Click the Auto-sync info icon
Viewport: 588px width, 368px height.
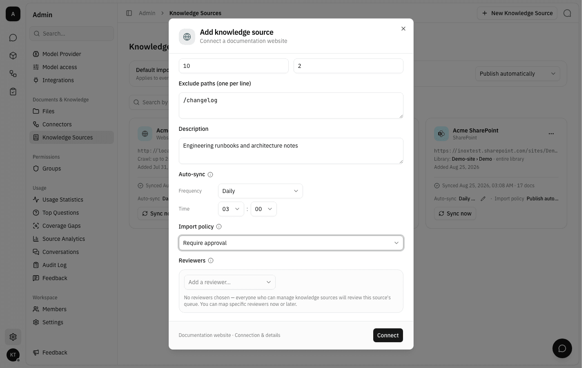point(210,175)
